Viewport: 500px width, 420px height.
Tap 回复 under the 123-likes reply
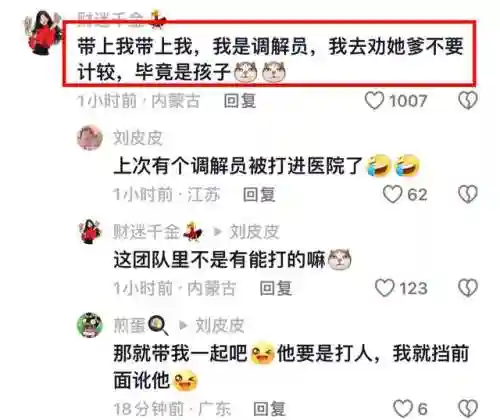(276, 288)
